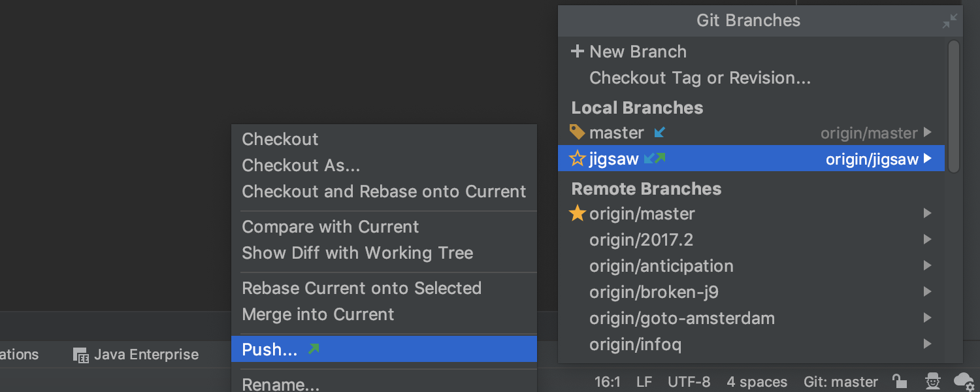Toggle the favorite star on jigsaw branch
980x392 pixels.
coord(576,158)
